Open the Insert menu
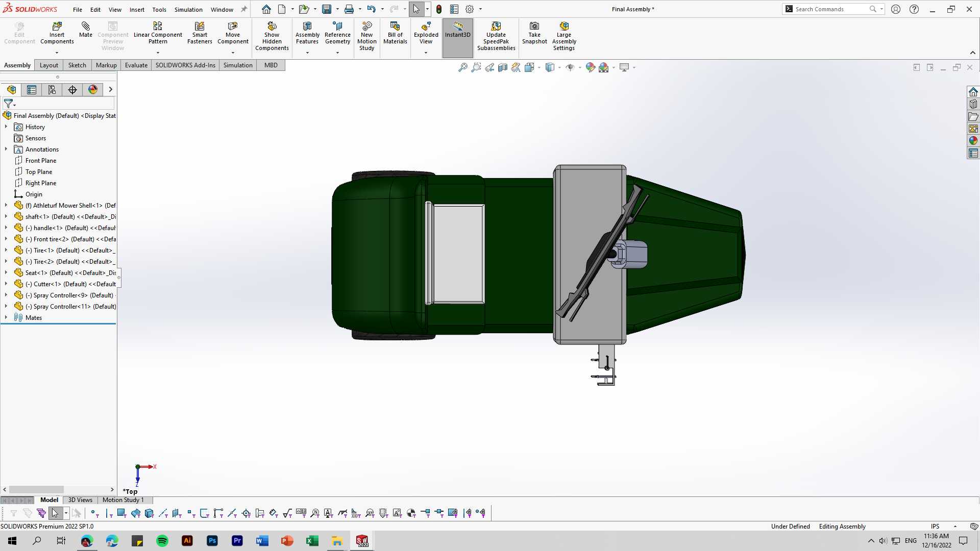Image resolution: width=980 pixels, height=551 pixels. (137, 9)
